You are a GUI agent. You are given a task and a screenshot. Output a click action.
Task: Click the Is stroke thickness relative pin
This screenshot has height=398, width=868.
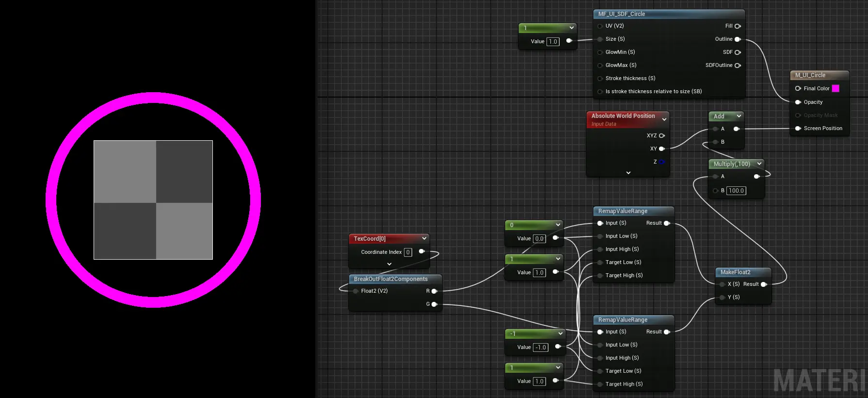click(600, 92)
